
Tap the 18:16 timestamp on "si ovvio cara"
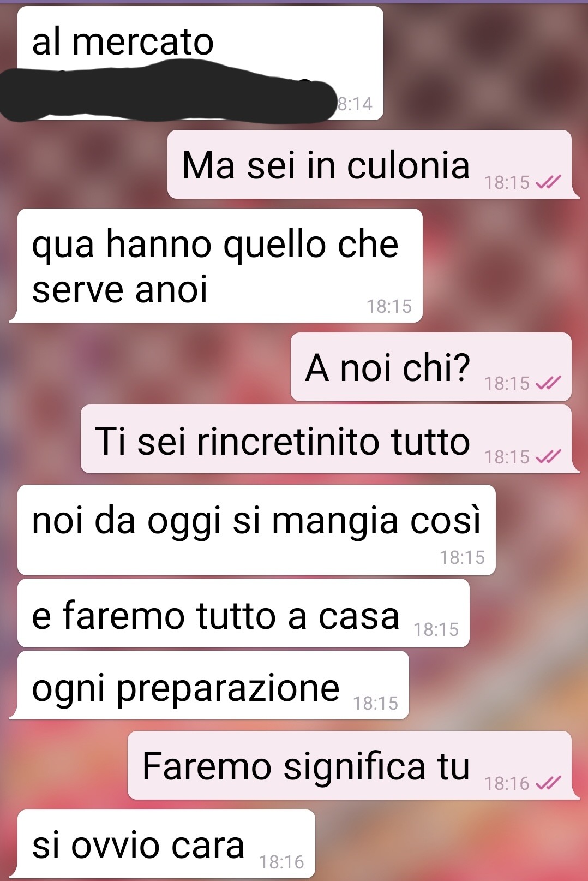[281, 862]
